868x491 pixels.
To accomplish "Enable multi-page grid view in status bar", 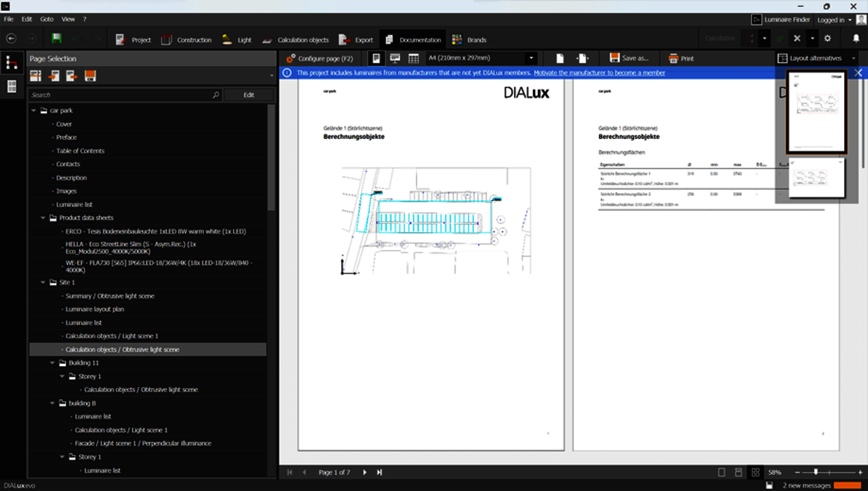I will [x=755, y=472].
